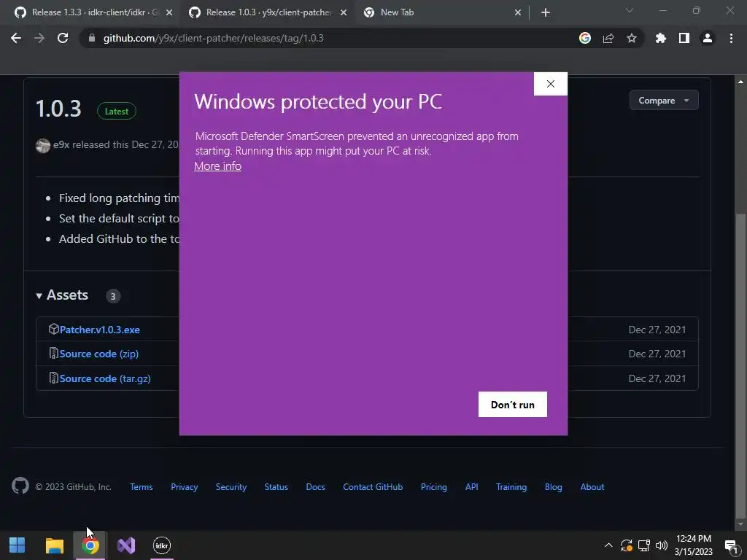Viewport: 747px width, 560px height.
Task: Close the Release 1.3.3 idkr tab
Action: tap(169, 12)
